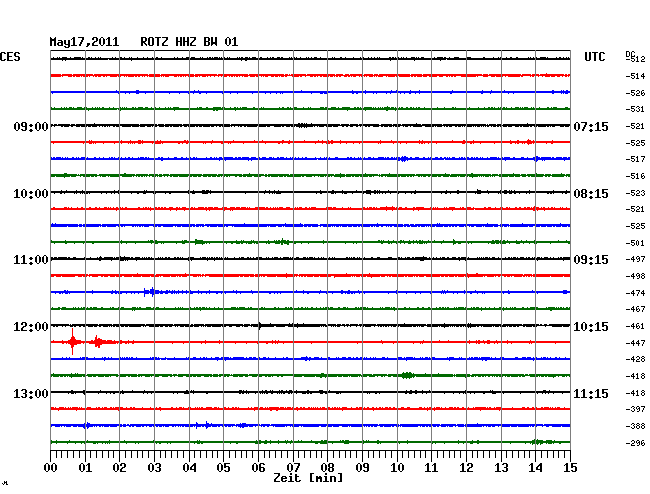Click minute 12 on the time axis
The width and height of the screenshot is (650, 494).
coord(466,467)
